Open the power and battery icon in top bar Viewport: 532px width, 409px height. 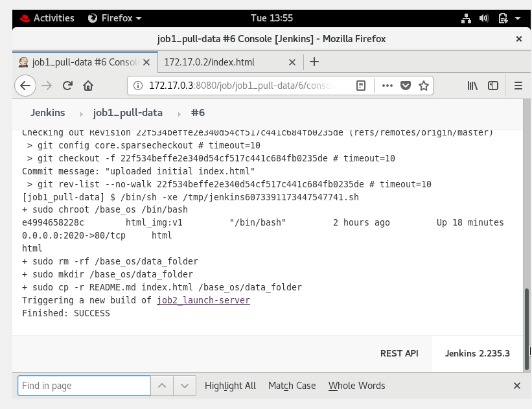(x=503, y=18)
